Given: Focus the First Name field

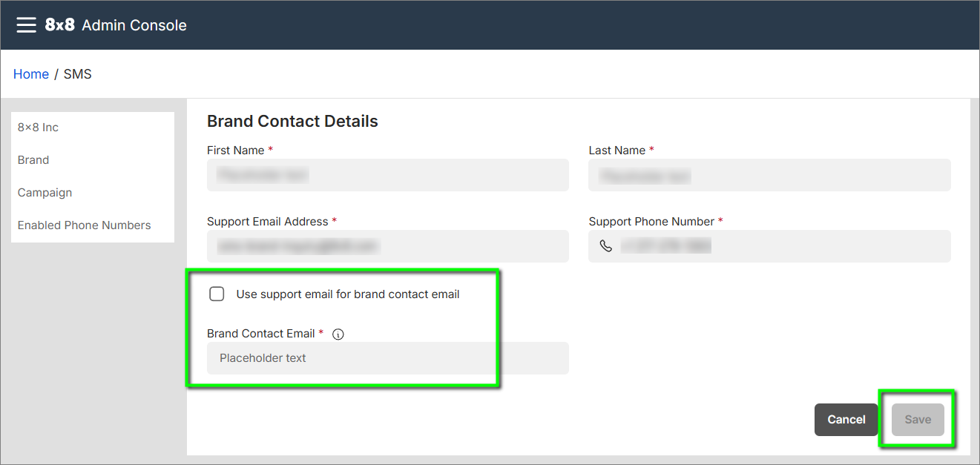Looking at the screenshot, I should point(387,176).
